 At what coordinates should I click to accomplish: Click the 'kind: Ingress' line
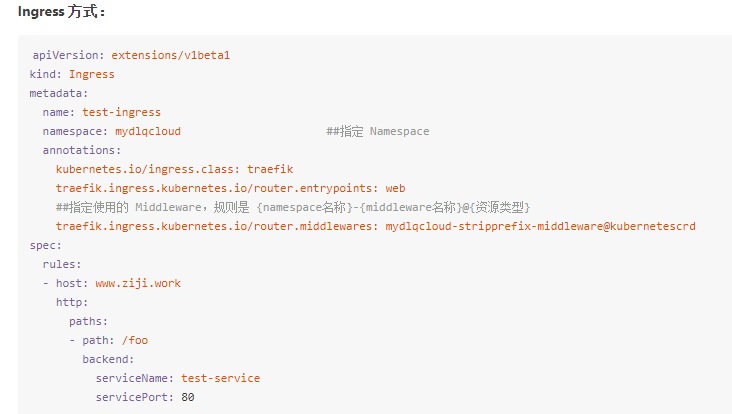click(x=72, y=74)
